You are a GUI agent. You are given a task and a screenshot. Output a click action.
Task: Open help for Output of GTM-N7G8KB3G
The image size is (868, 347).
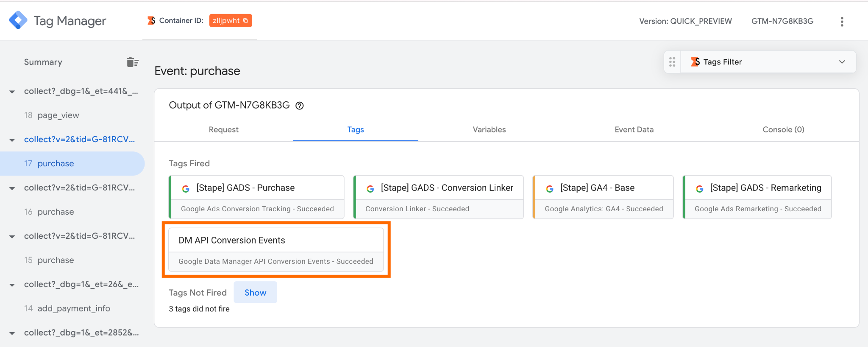click(300, 106)
